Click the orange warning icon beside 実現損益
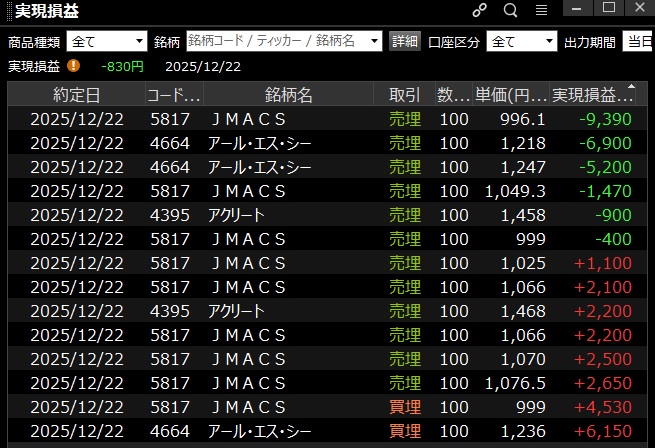Screen dimensions: 655x448 [73, 66]
